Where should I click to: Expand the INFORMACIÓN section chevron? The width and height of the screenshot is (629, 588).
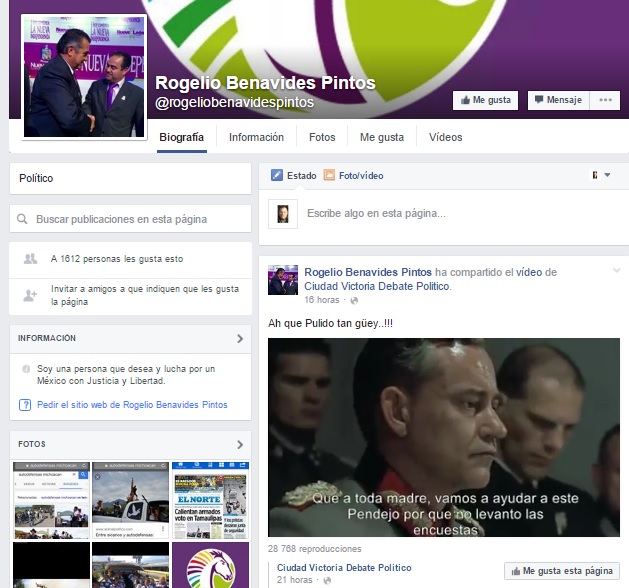click(x=240, y=339)
